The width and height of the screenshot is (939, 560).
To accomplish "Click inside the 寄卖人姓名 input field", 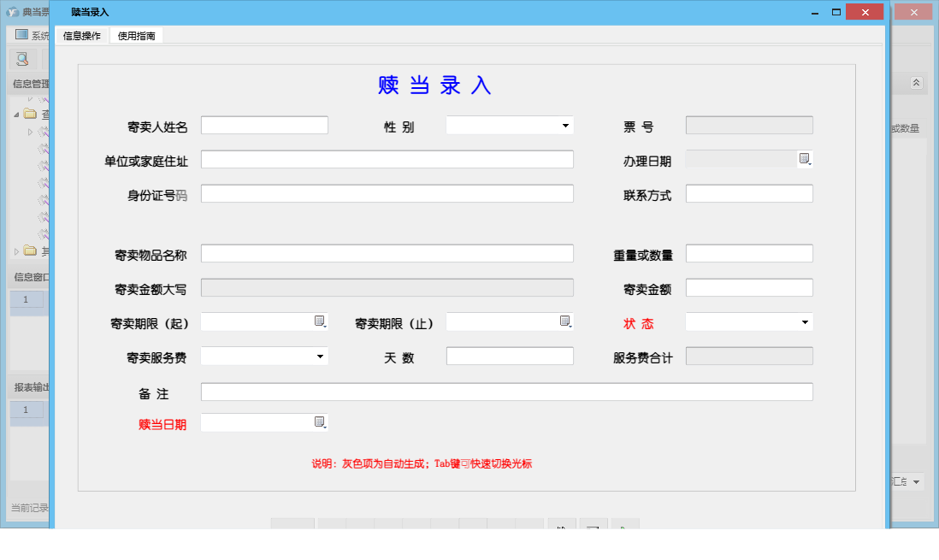I will click(x=263, y=125).
